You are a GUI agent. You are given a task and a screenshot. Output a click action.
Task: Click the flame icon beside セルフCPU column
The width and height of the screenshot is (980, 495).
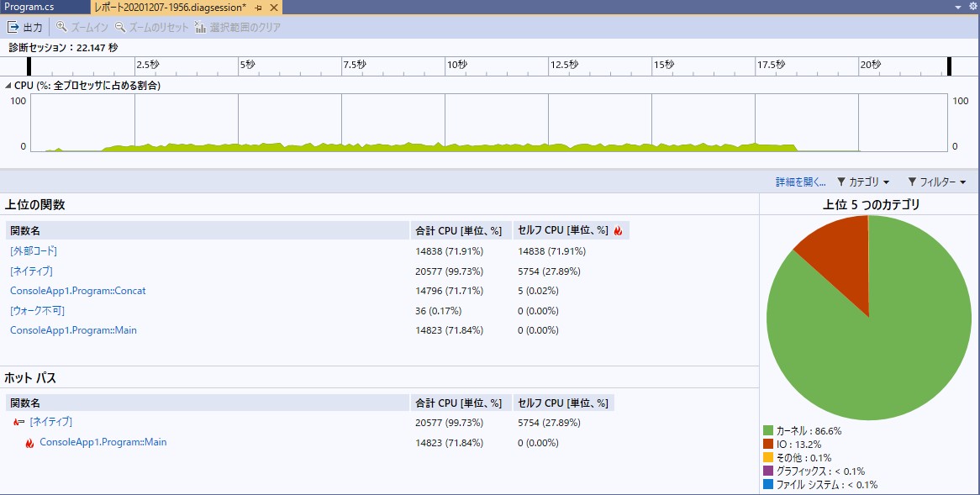point(619,230)
